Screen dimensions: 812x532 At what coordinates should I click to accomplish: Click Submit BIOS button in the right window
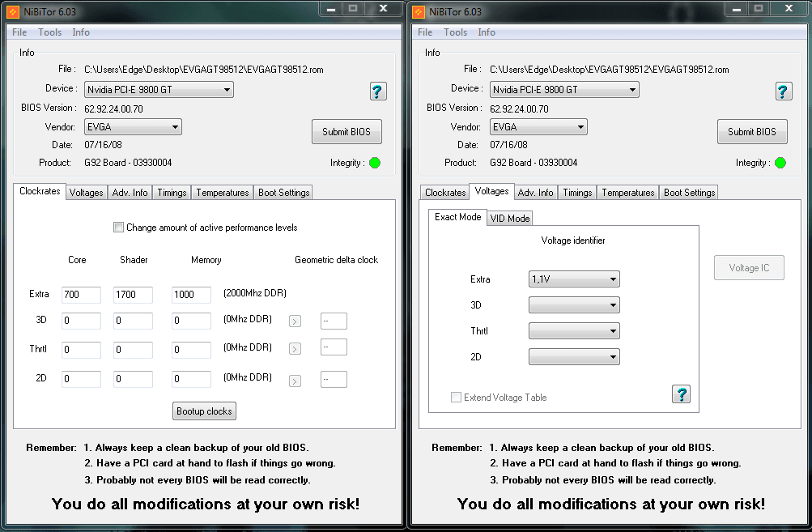pyautogui.click(x=752, y=131)
